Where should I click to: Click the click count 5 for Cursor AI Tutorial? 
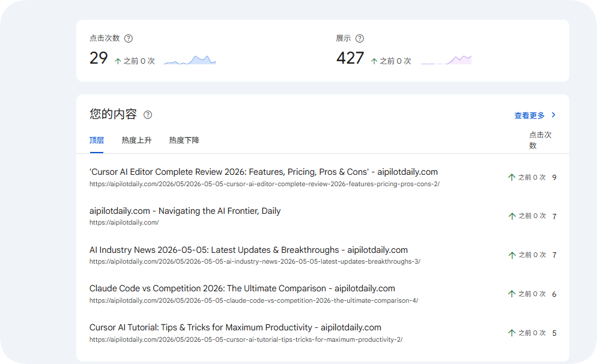(x=554, y=333)
